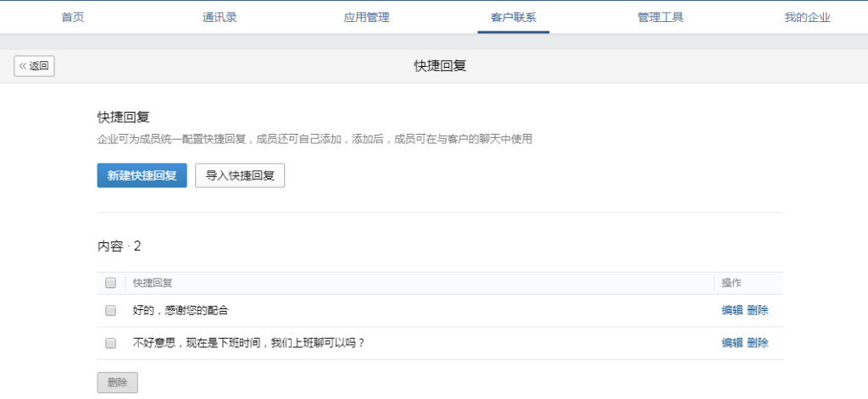This screenshot has height=399, width=868.
Task: Click the 不好意思，现在是下班时间 reply text
Action: [x=248, y=343]
